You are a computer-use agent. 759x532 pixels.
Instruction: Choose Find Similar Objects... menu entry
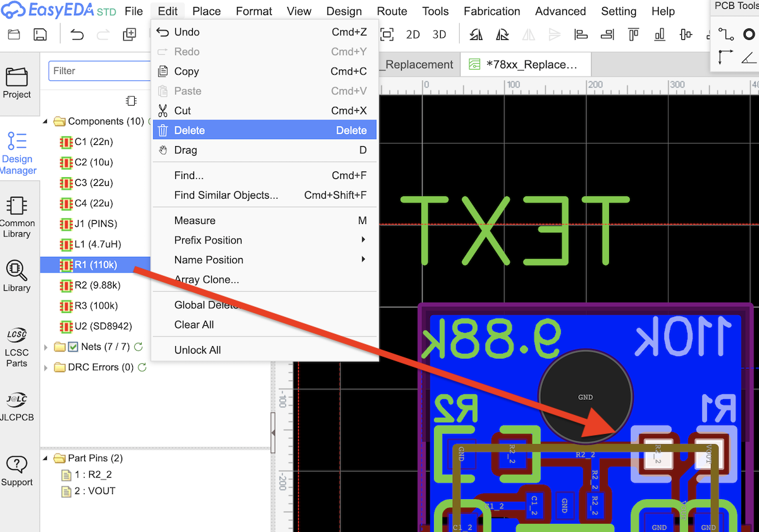(x=265, y=195)
